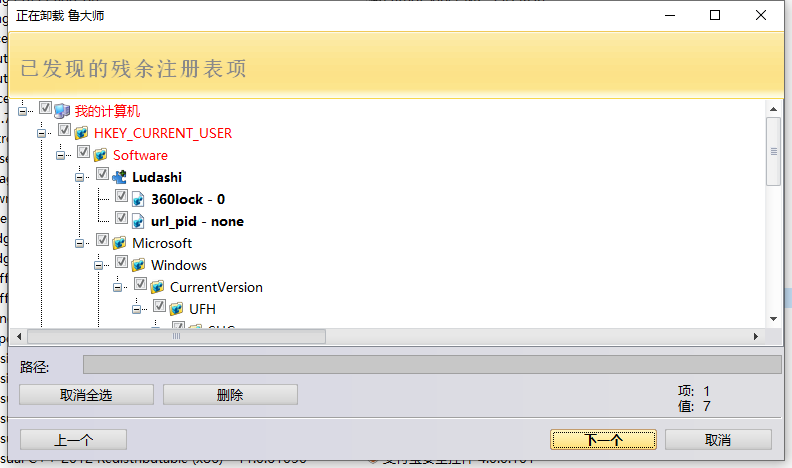The height and width of the screenshot is (468, 792).
Task: Click the UFH registry folder icon
Action: pyautogui.click(x=176, y=309)
